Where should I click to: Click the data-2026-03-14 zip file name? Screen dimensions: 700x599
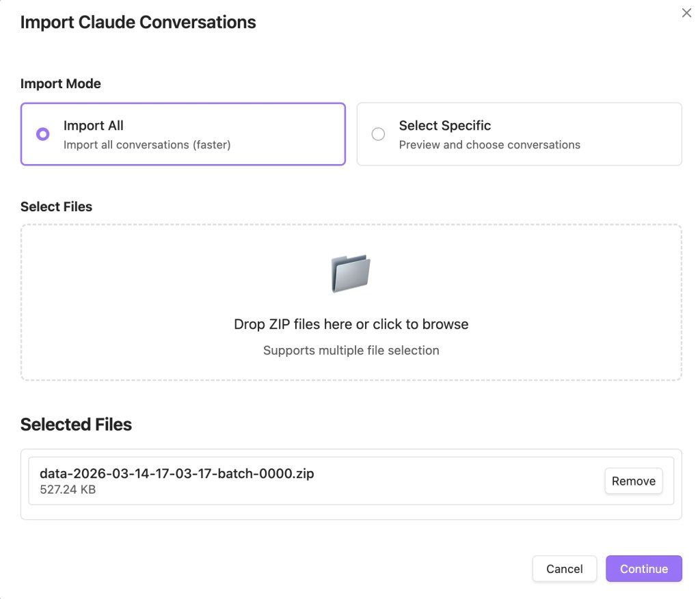(x=177, y=474)
